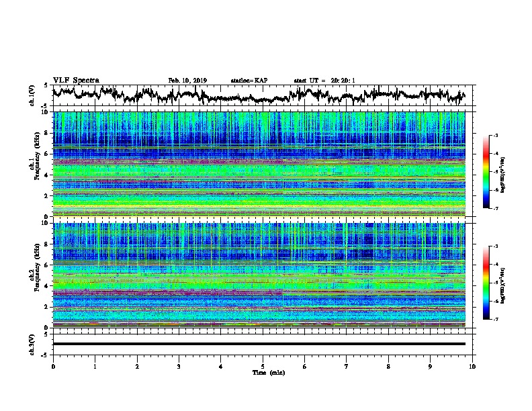The width and height of the screenshot is (532, 411).
Task: Click the "-3" label on upper color scale
Action: click(496, 135)
